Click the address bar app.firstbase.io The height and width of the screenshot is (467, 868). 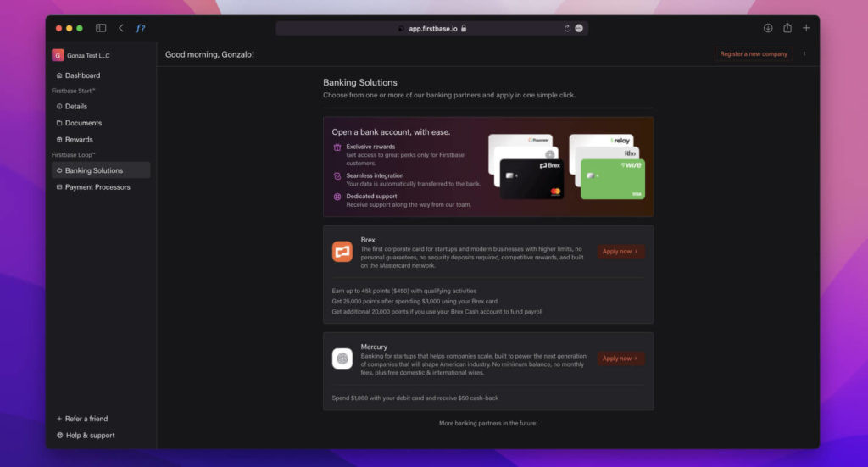pos(431,28)
